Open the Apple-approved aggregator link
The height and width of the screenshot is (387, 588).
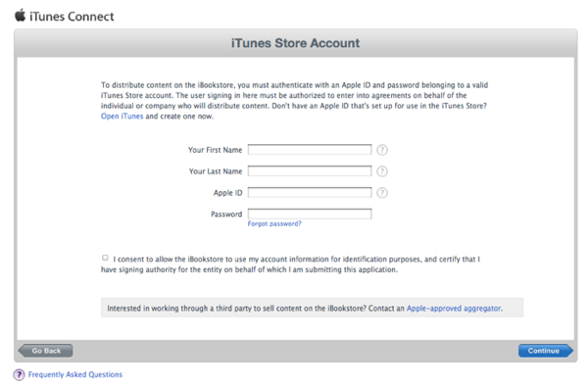click(454, 309)
